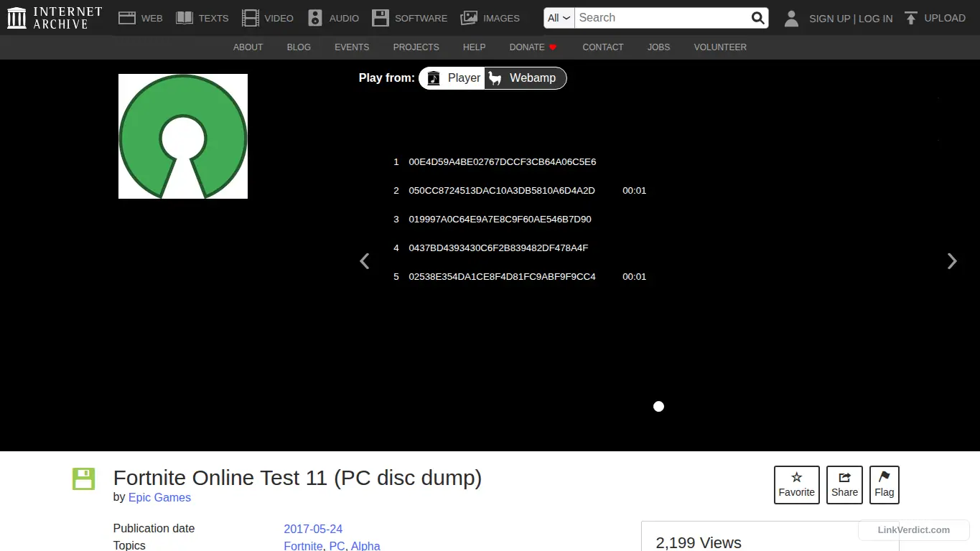Click the UPLOAD text link
980x551 pixels.
click(945, 19)
